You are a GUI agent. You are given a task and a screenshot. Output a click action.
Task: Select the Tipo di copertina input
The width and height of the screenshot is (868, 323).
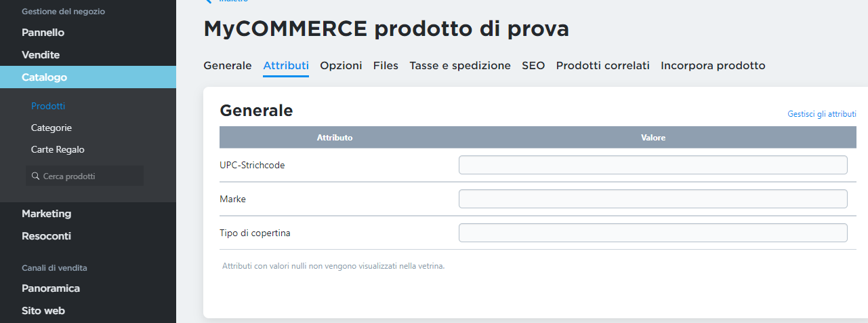(653, 233)
